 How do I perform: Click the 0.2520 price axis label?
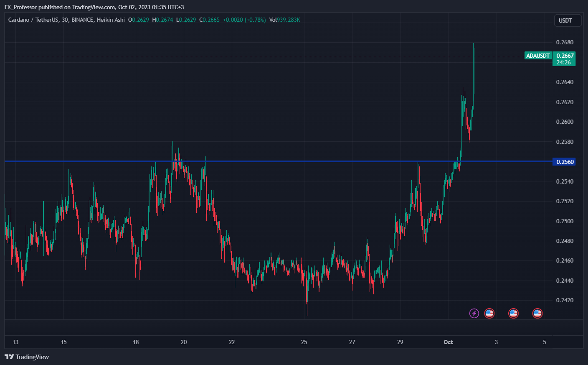pyautogui.click(x=565, y=201)
